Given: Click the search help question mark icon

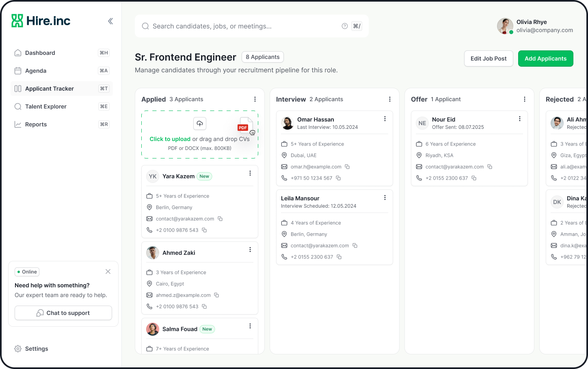Looking at the screenshot, I should tap(345, 26).
